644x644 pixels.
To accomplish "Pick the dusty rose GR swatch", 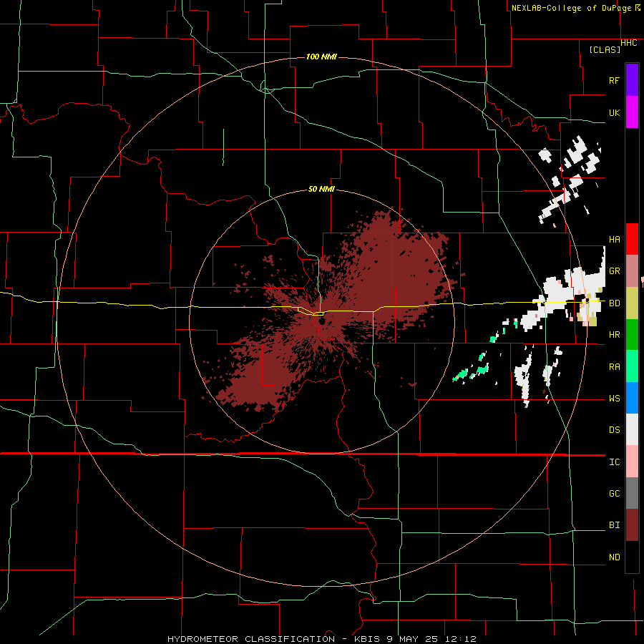I will 632,271.
